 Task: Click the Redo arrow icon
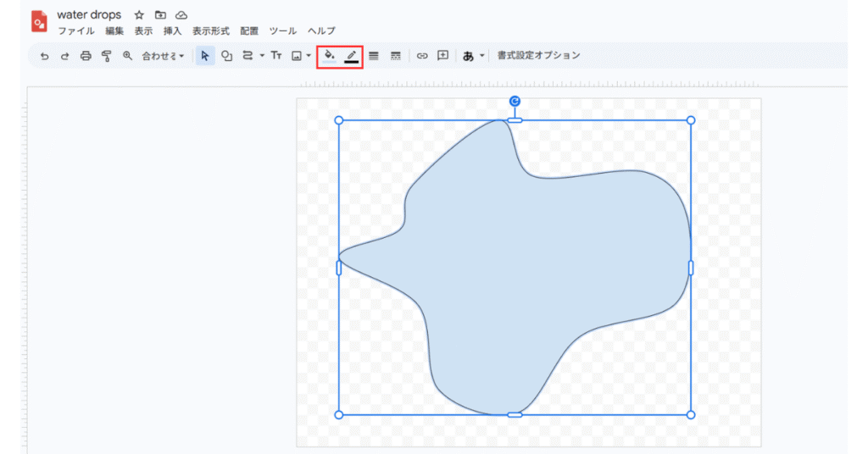(64, 56)
